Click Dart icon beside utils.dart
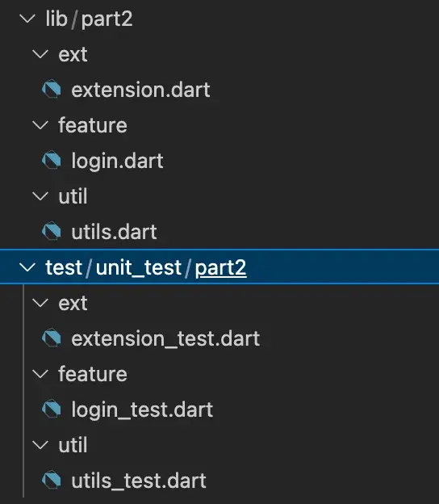Viewport: 439px width, 504px height. click(52, 231)
